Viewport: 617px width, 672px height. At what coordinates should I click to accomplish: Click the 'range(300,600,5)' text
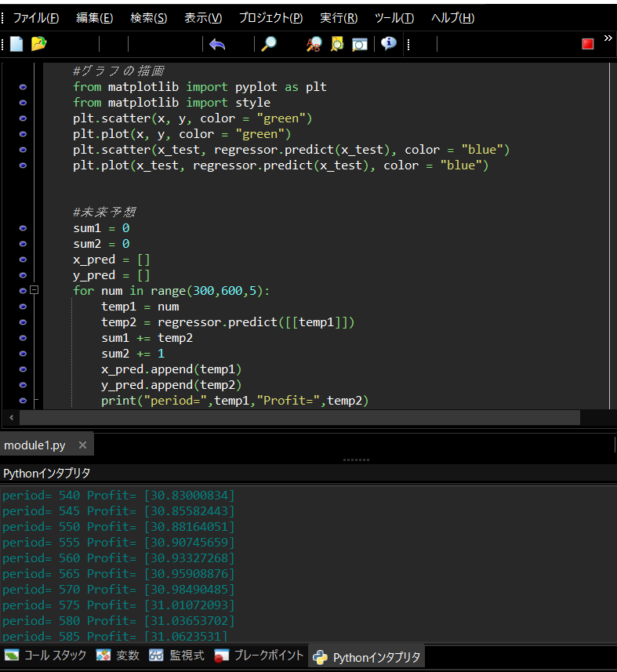pyautogui.click(x=206, y=291)
